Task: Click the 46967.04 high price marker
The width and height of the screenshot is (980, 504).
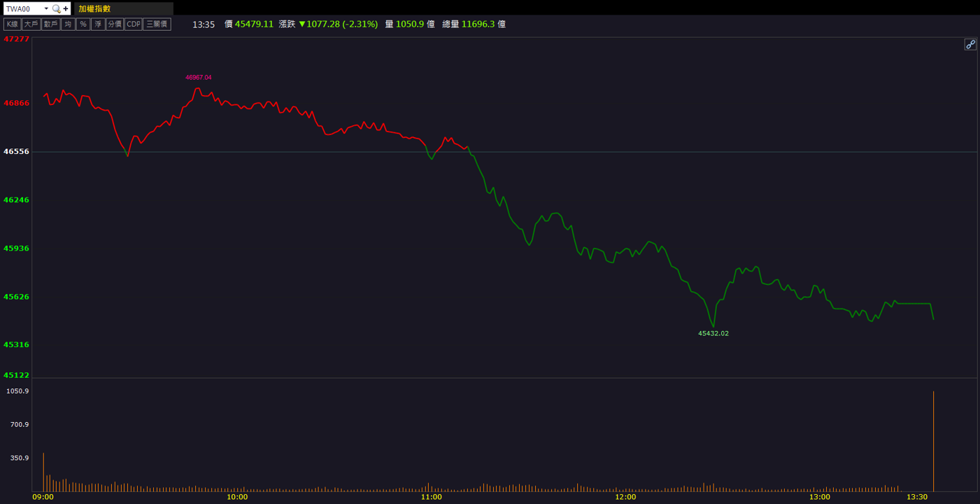Action: point(199,78)
